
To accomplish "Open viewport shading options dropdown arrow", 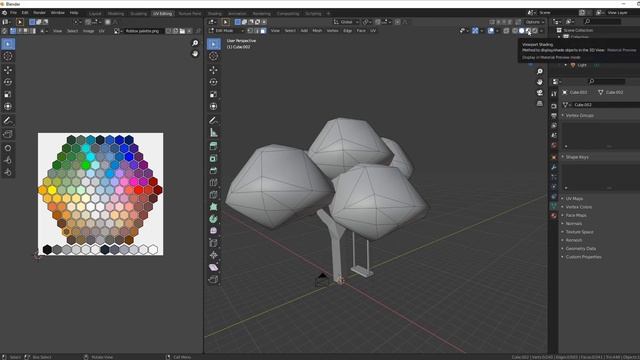I will tap(542, 31).
